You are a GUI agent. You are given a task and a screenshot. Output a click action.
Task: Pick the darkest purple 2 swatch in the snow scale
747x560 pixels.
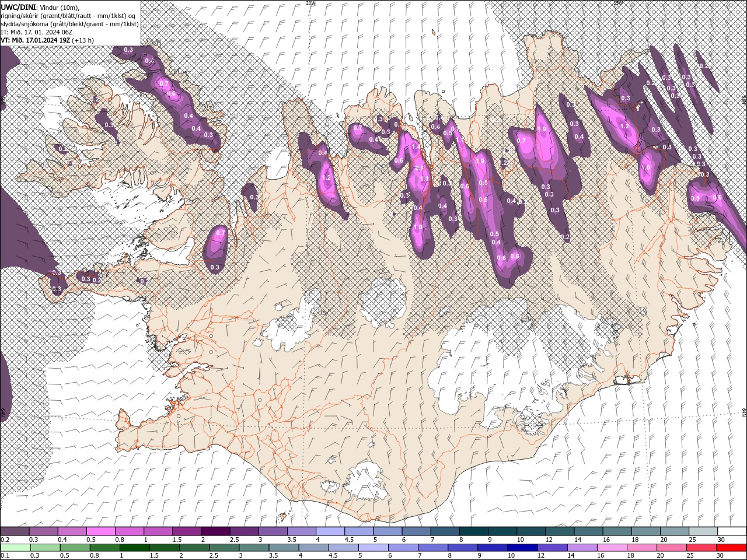[x=215, y=531]
